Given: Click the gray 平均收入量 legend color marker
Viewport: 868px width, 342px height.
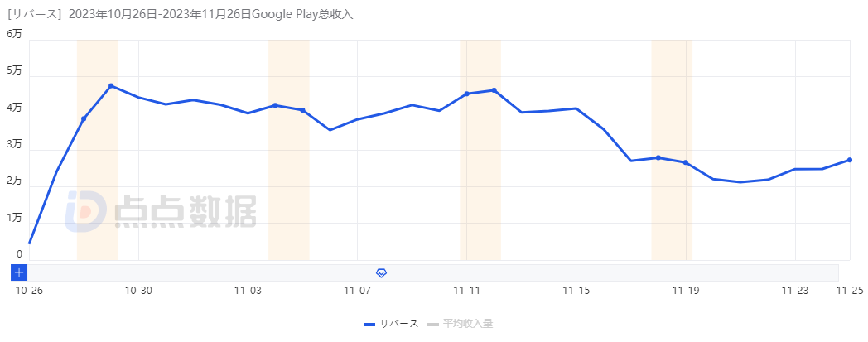Looking at the screenshot, I should coord(433,324).
